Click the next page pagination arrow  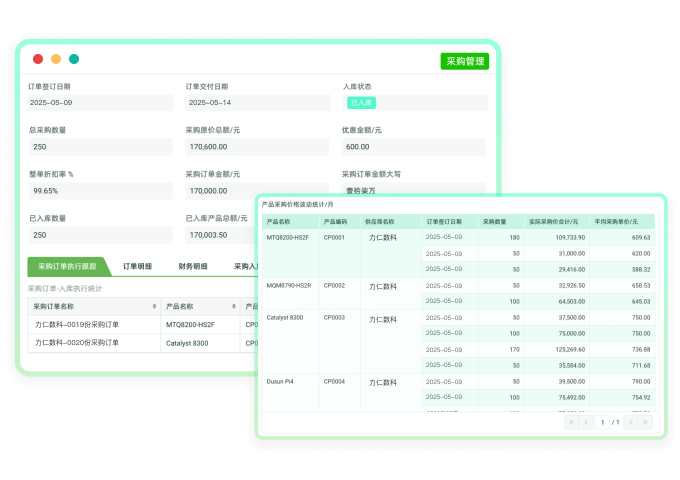tap(631, 422)
